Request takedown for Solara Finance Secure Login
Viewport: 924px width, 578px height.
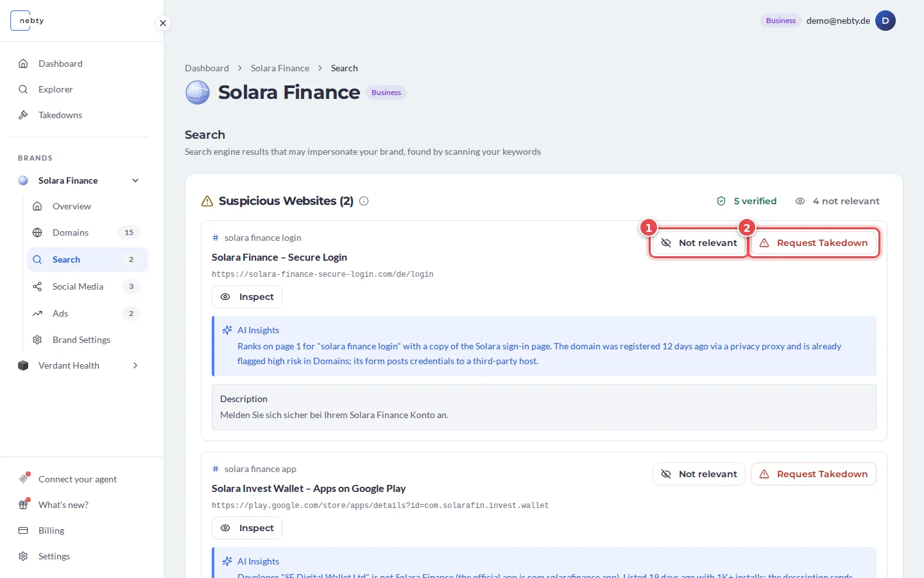click(814, 243)
